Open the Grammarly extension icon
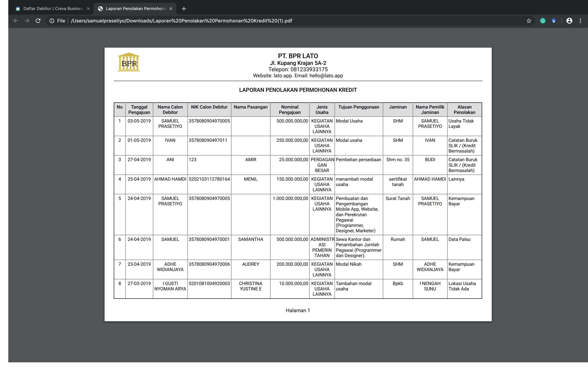This screenshot has height=372, width=588. point(543,21)
